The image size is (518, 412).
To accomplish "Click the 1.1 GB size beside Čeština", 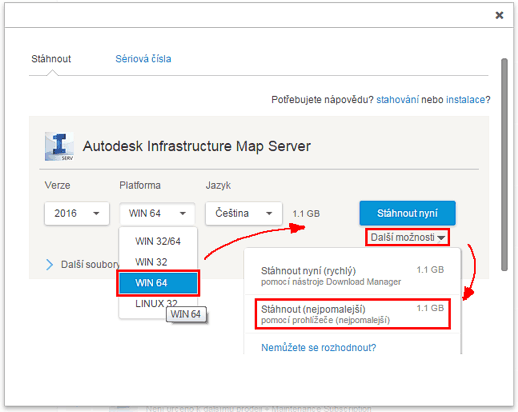I will pyautogui.click(x=306, y=214).
